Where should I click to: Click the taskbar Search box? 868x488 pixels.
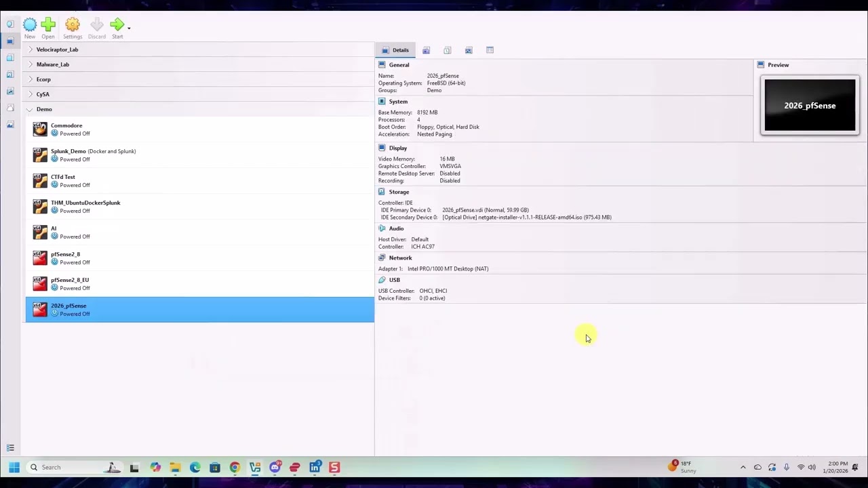coord(75,467)
